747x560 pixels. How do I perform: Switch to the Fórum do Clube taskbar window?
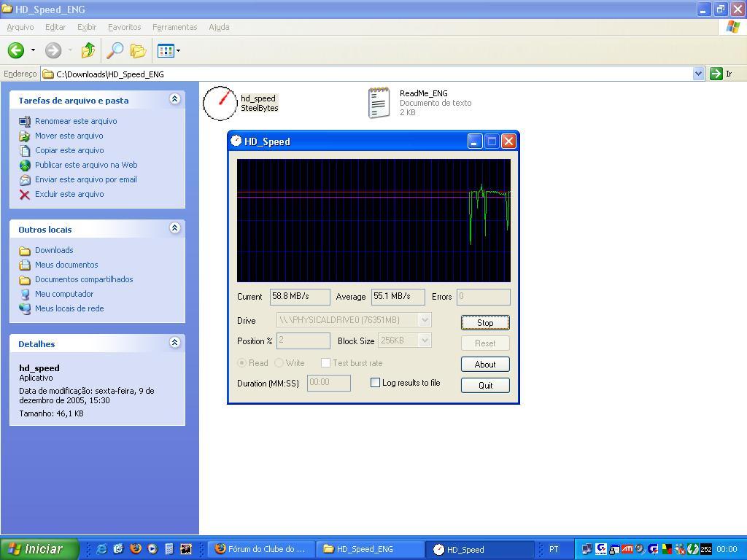point(263,549)
